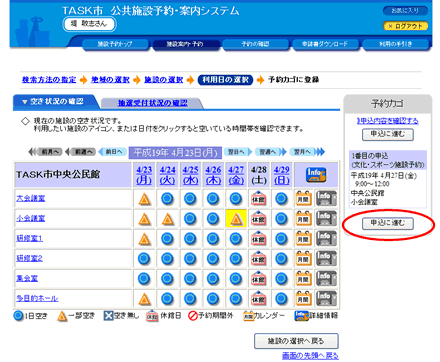Image resolution: width=440 pixels, height=362 pixels.
Task: Open 4/25 (水) date link
Action: [x=190, y=175]
